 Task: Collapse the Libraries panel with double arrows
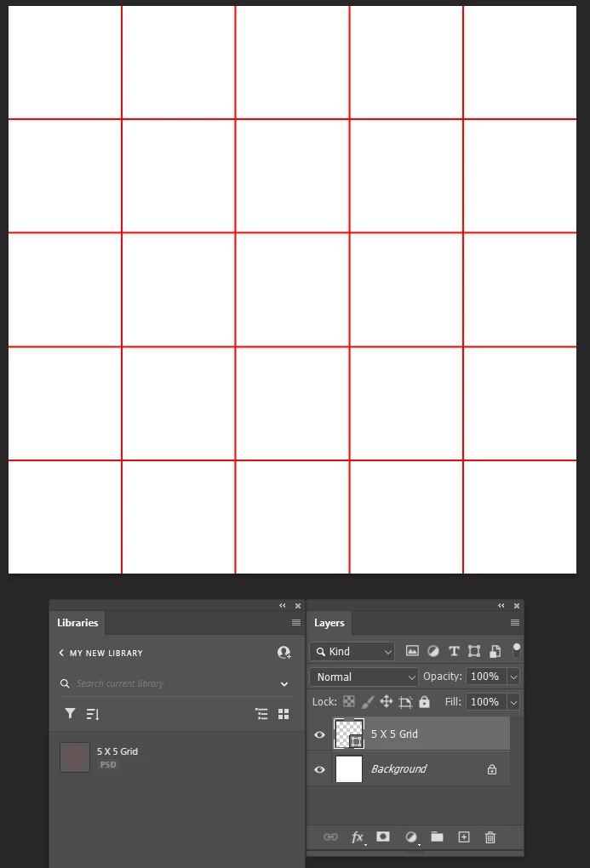[283, 606]
